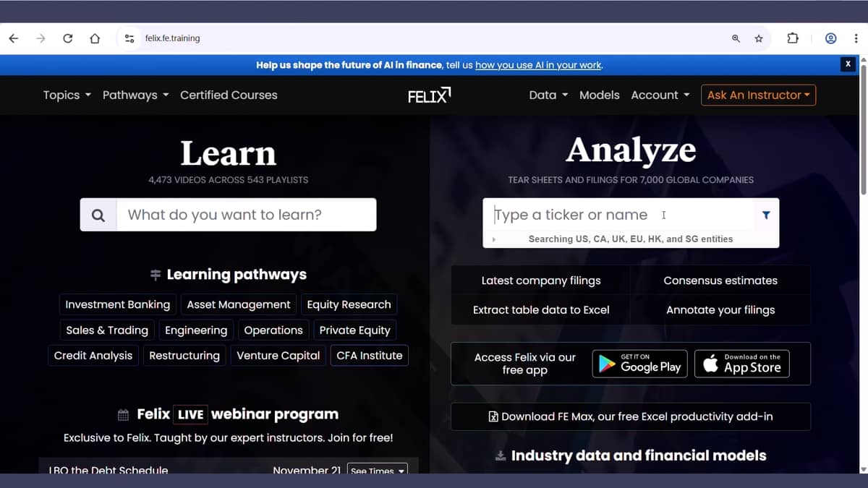Open the filter funnel icon in Analyze search
Image resolution: width=868 pixels, height=488 pixels.
766,215
